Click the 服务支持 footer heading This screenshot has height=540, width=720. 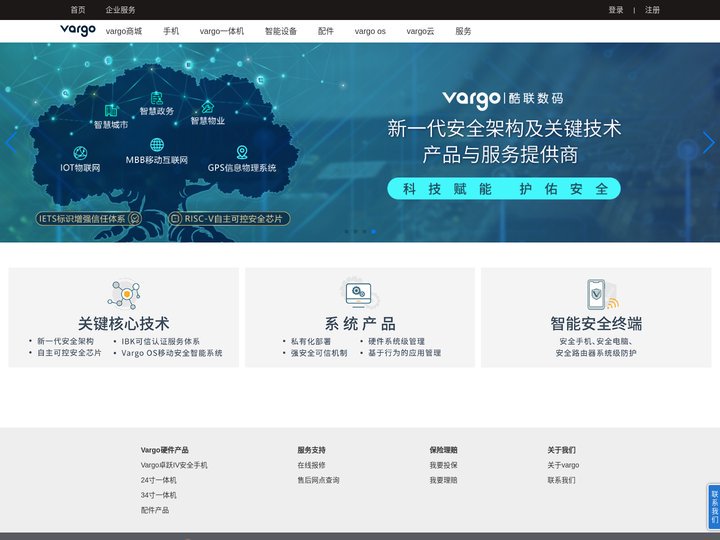click(311, 450)
